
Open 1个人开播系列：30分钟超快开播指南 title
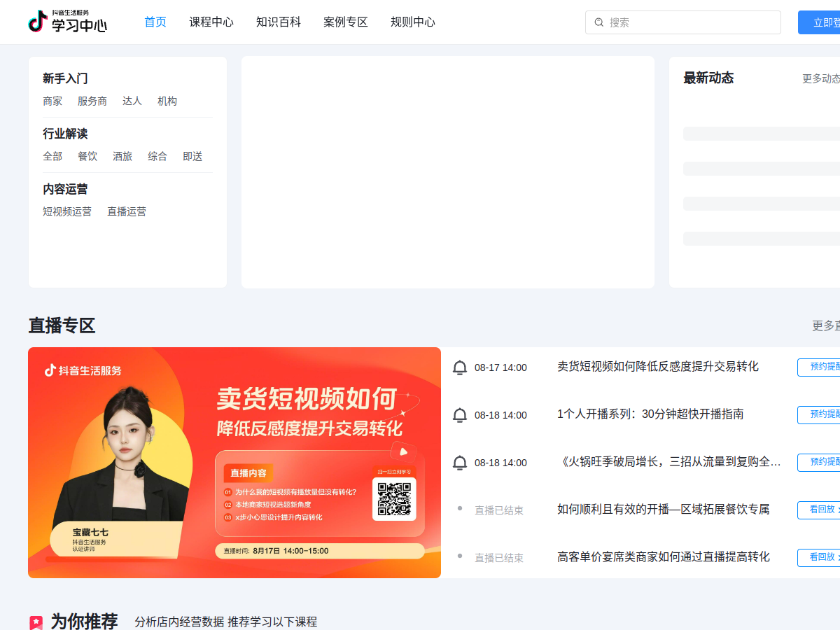[x=650, y=414]
